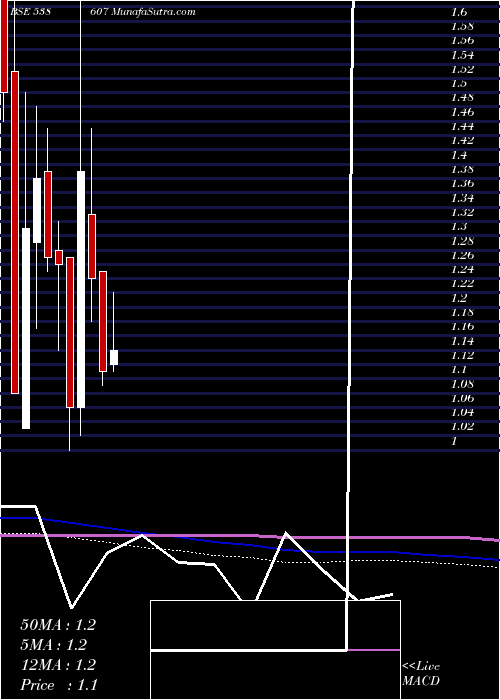This screenshot has height=700, width=500.
Task: Click the 1.6 price axis label
Action: pyautogui.click(x=459, y=12)
